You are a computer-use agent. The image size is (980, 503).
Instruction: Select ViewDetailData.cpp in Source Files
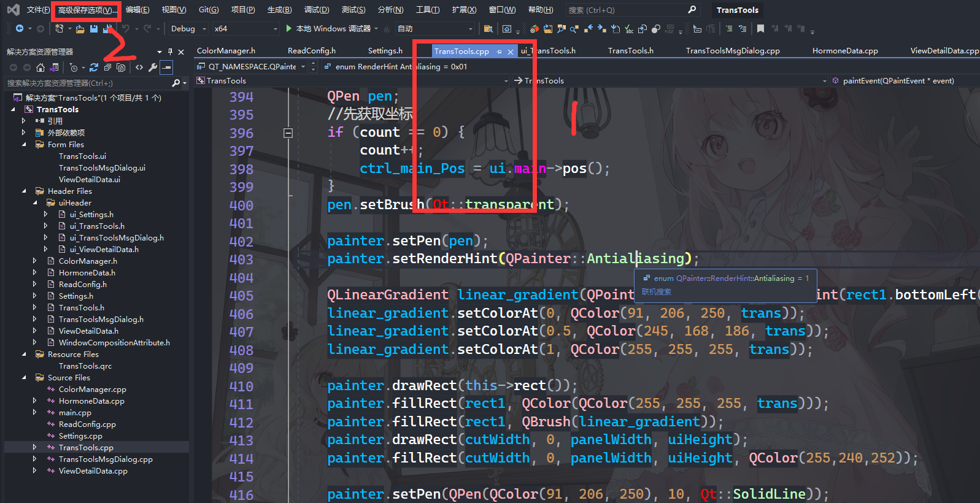click(x=93, y=471)
